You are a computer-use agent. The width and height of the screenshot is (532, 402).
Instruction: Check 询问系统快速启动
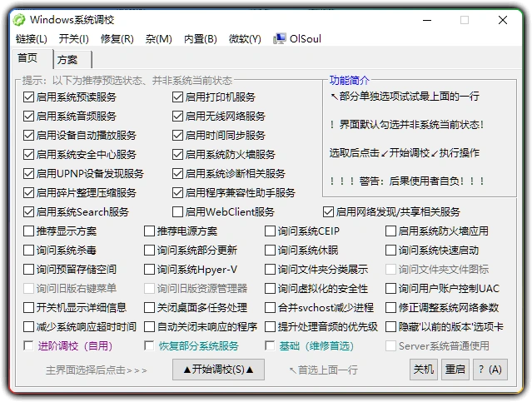pos(390,251)
